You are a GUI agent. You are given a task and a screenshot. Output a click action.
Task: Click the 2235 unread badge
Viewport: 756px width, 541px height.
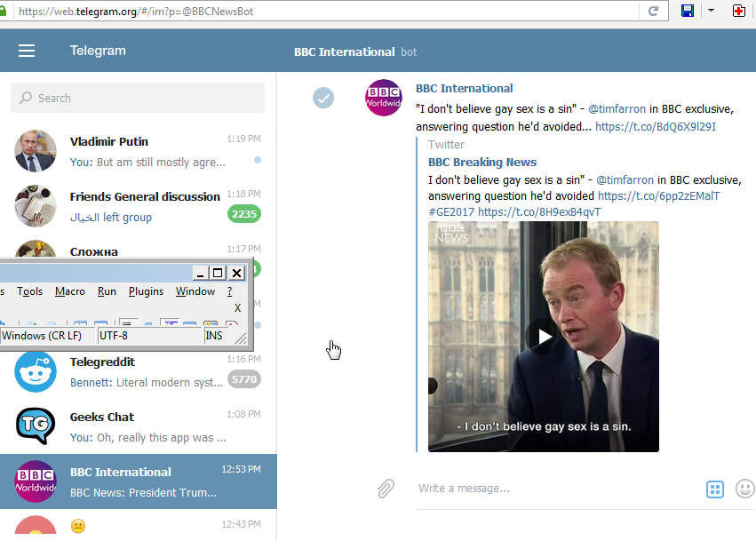tap(244, 214)
